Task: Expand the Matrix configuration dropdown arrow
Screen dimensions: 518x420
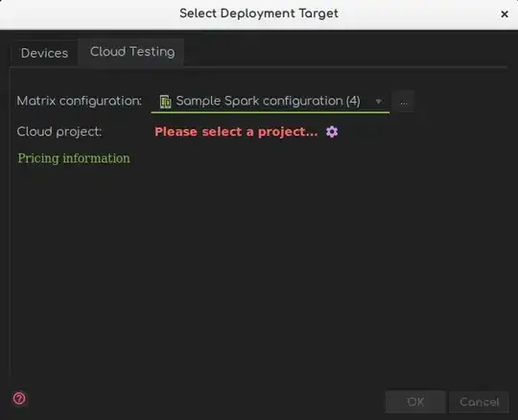Action: coord(379,102)
